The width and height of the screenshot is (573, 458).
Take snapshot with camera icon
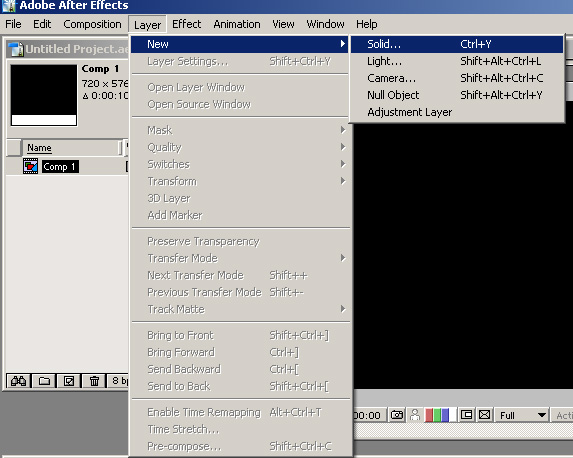396,415
